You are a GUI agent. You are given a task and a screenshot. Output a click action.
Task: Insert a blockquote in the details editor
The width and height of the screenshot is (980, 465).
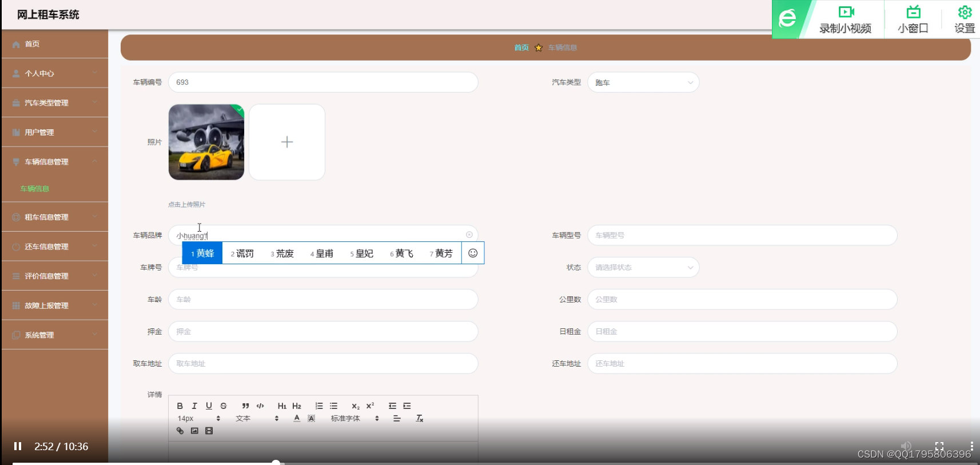coord(245,406)
